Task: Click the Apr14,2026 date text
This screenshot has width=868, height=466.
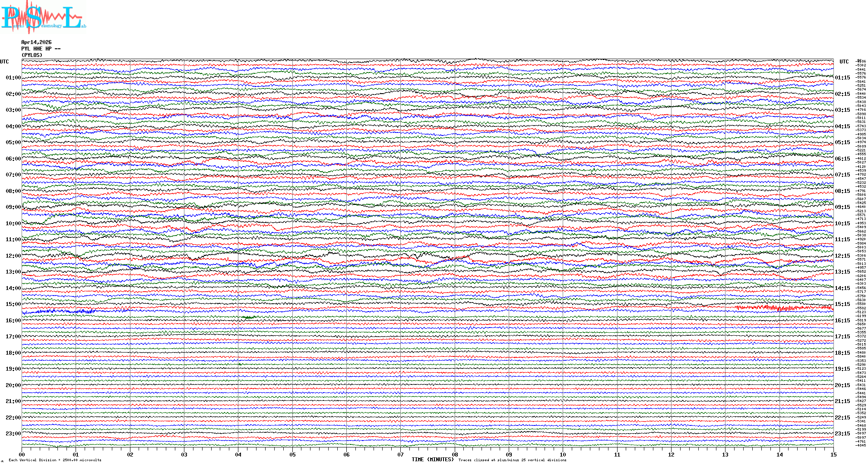Action: point(36,42)
